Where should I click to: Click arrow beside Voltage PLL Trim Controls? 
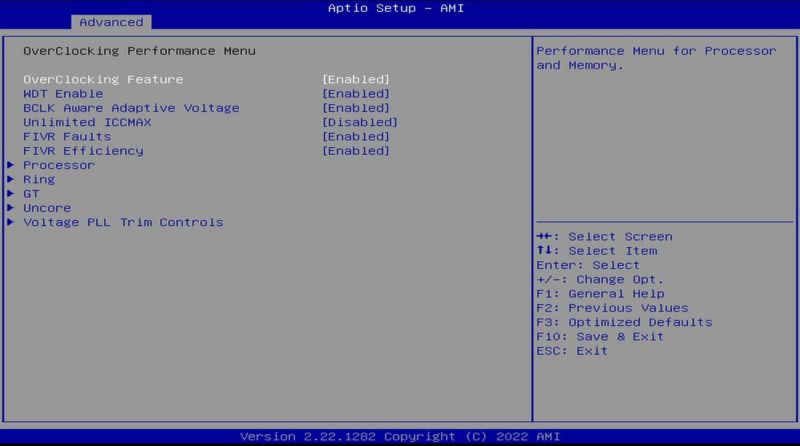[x=11, y=222]
